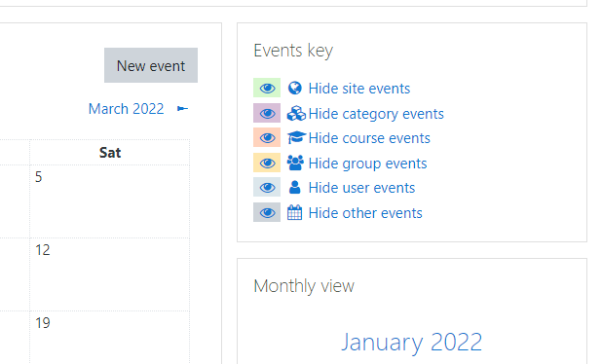The image size is (602, 364).
Task: Open the January 2022 monthly view link
Action: pyautogui.click(x=412, y=342)
